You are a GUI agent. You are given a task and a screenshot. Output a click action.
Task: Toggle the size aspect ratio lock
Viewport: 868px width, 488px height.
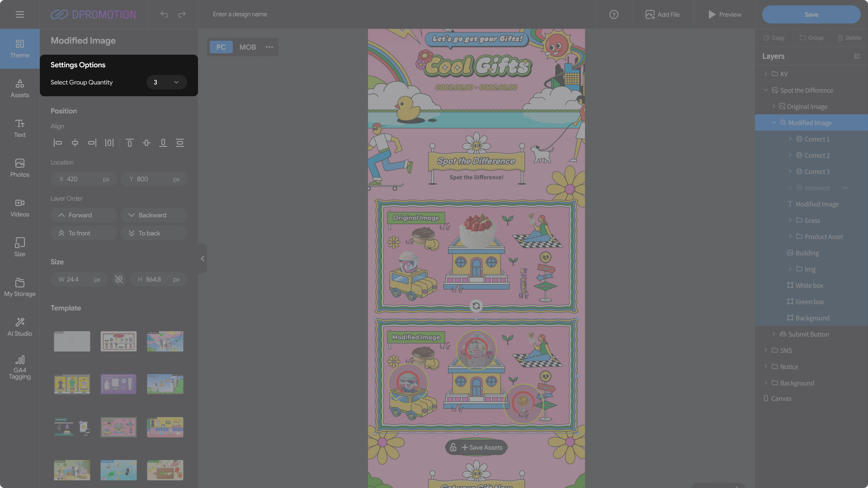119,279
